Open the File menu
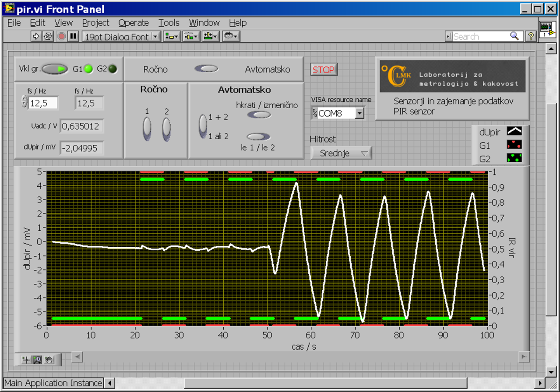560x392 pixels. pos(14,23)
